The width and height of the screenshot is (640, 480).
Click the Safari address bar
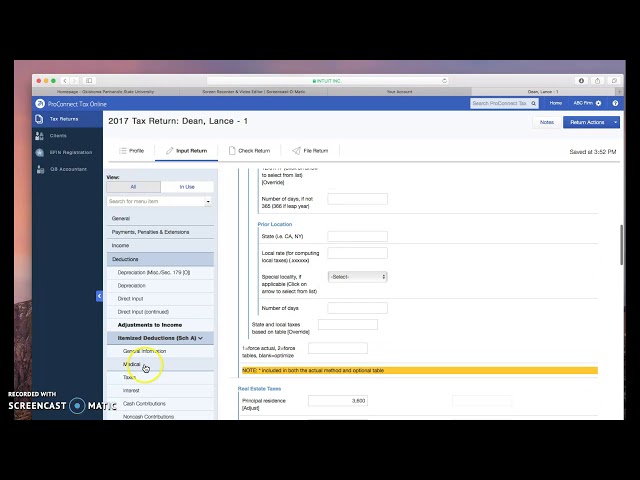tap(328, 81)
